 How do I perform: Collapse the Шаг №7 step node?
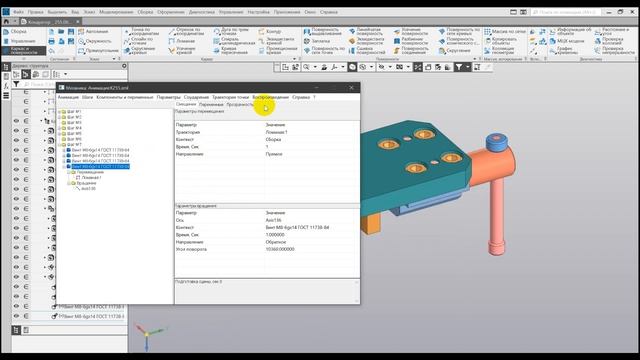[x=59, y=144]
